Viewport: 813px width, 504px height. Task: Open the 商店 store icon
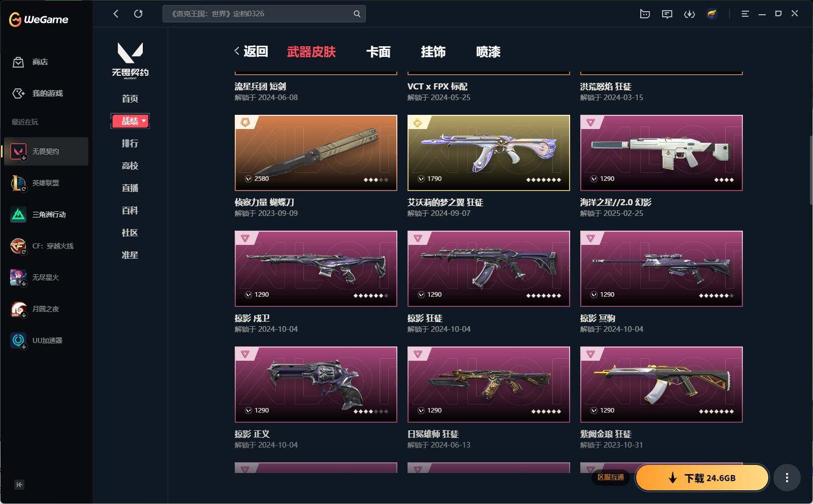coord(18,62)
